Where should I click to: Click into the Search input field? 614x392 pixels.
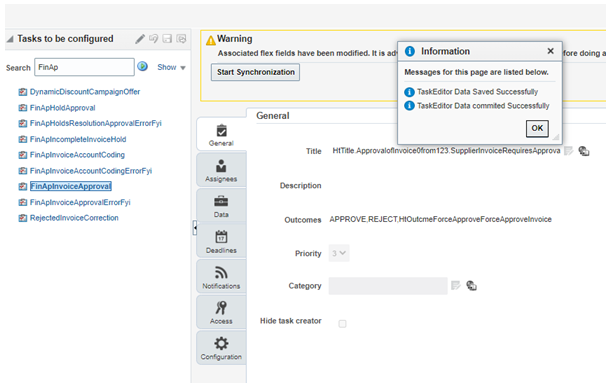point(84,67)
